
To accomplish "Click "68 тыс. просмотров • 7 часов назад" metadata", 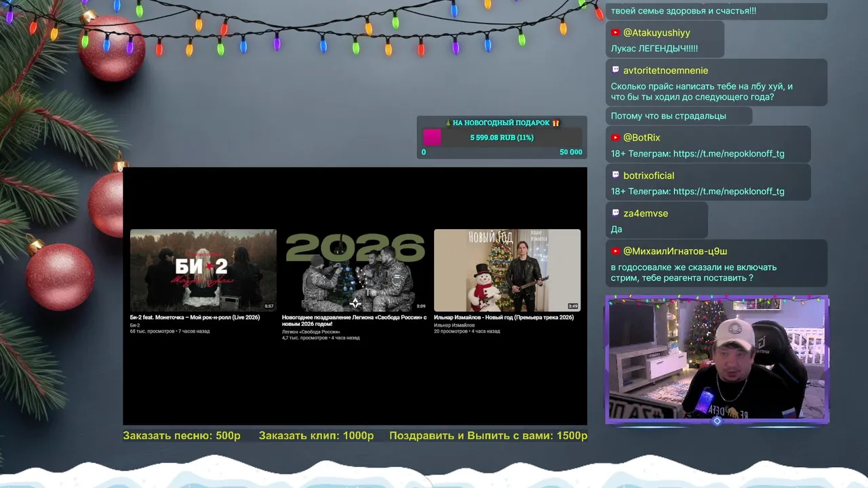I will tap(170, 331).
